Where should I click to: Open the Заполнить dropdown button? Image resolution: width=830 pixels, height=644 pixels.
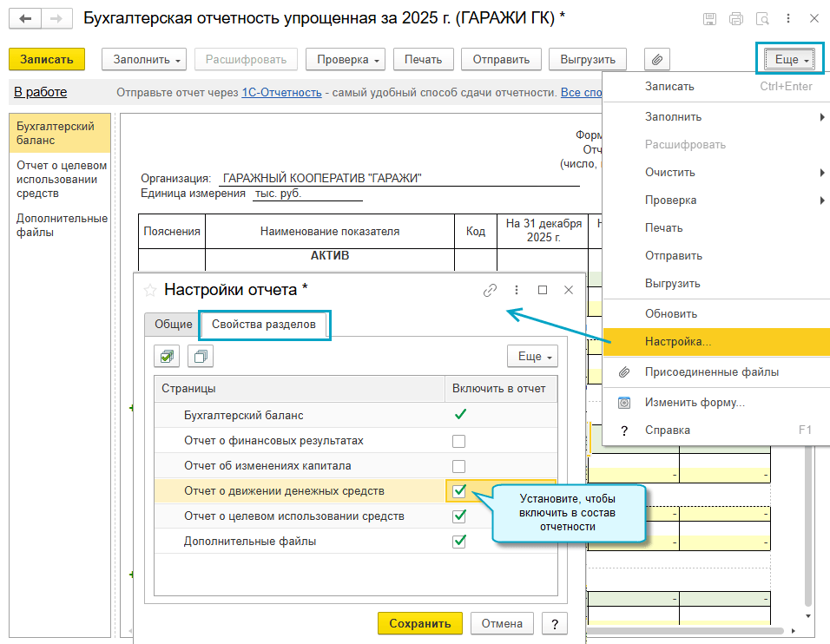pyautogui.click(x=144, y=59)
